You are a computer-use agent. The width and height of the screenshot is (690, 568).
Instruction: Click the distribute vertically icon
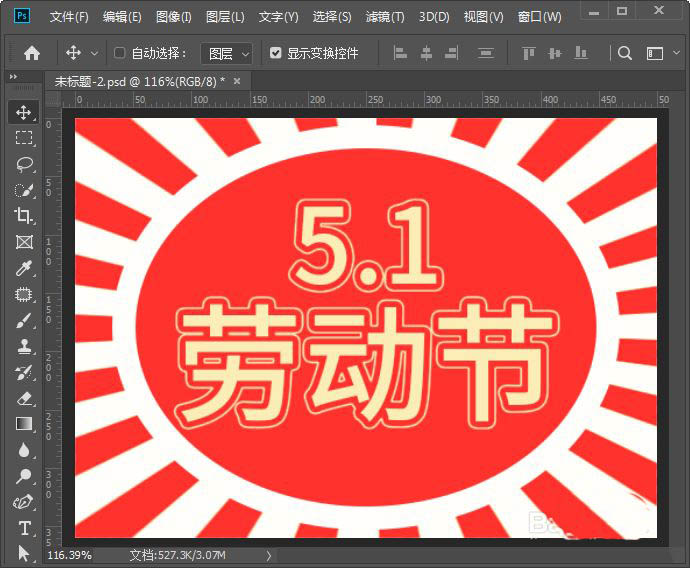486,53
